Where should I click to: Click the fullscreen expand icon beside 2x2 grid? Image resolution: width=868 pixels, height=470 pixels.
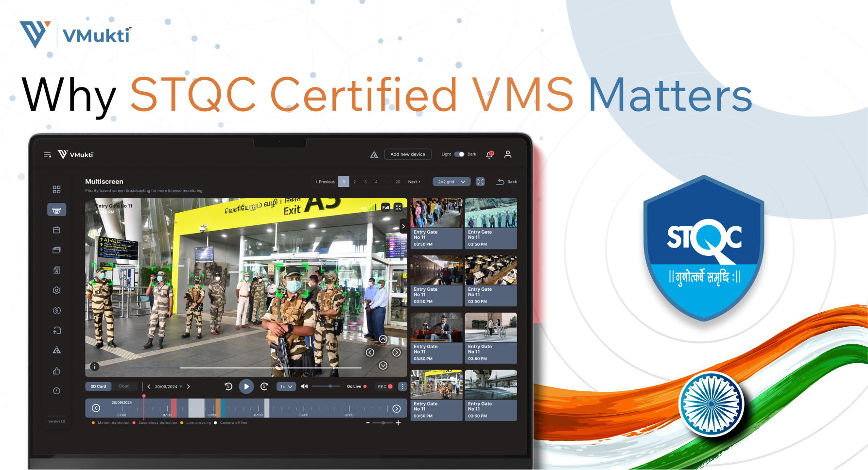point(480,182)
